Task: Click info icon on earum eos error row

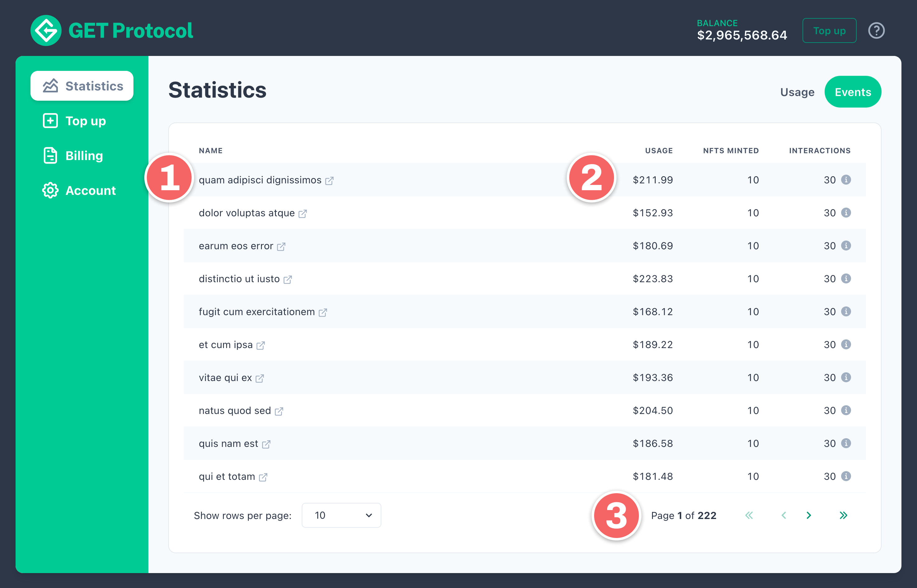Action: point(846,246)
